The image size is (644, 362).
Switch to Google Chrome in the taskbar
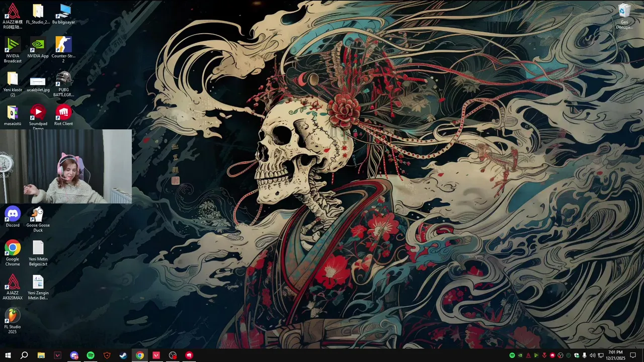(x=140, y=355)
